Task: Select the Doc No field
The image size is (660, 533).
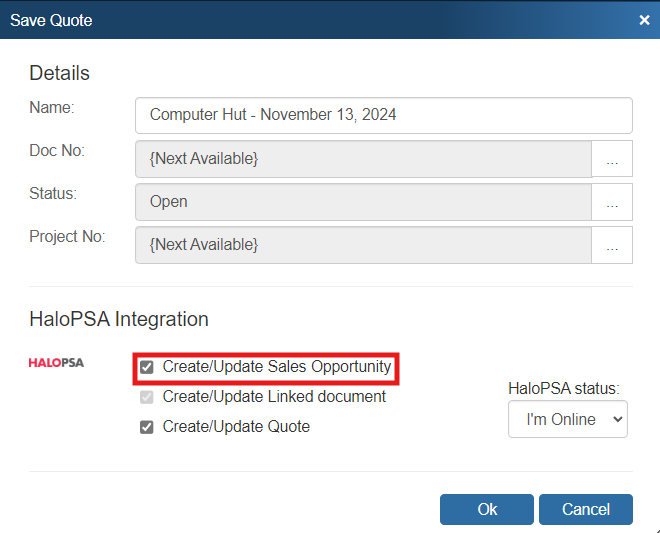Action: coord(363,159)
